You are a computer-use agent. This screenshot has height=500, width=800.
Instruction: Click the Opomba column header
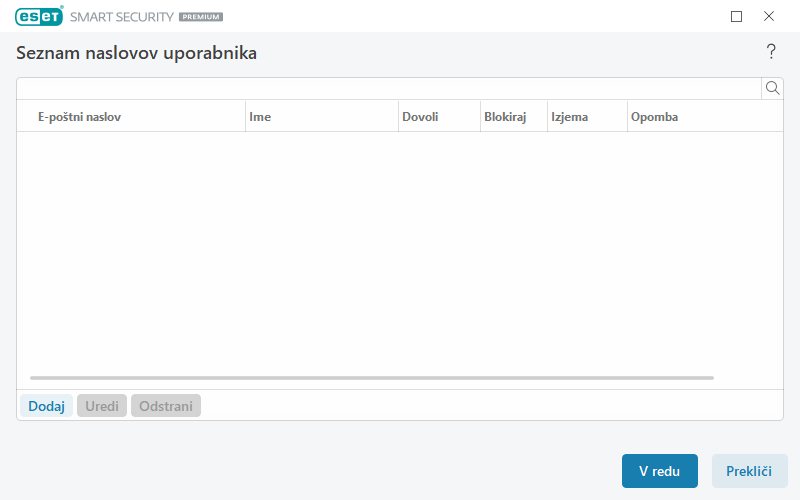(705, 117)
